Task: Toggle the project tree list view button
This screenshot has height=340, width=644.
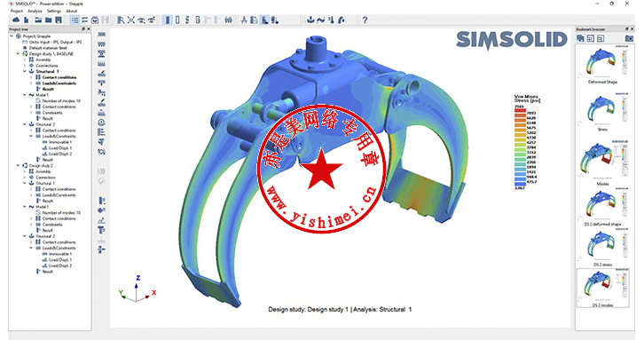Action: (75, 20)
